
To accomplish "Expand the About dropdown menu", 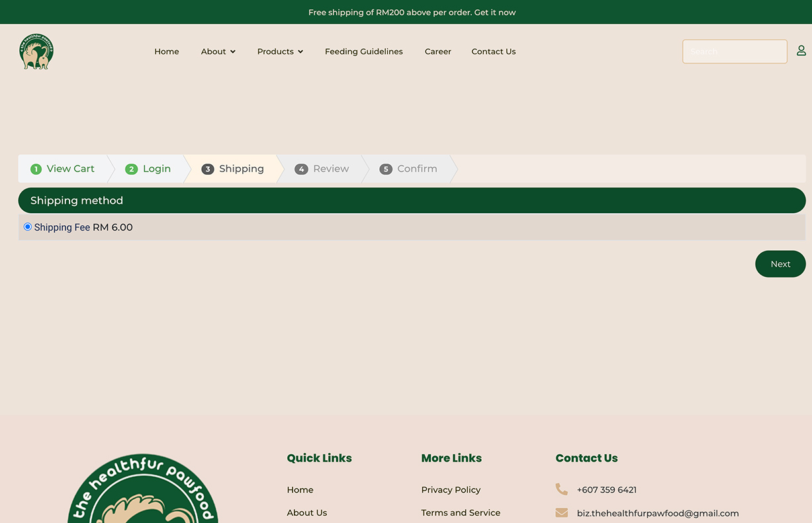I will point(218,52).
